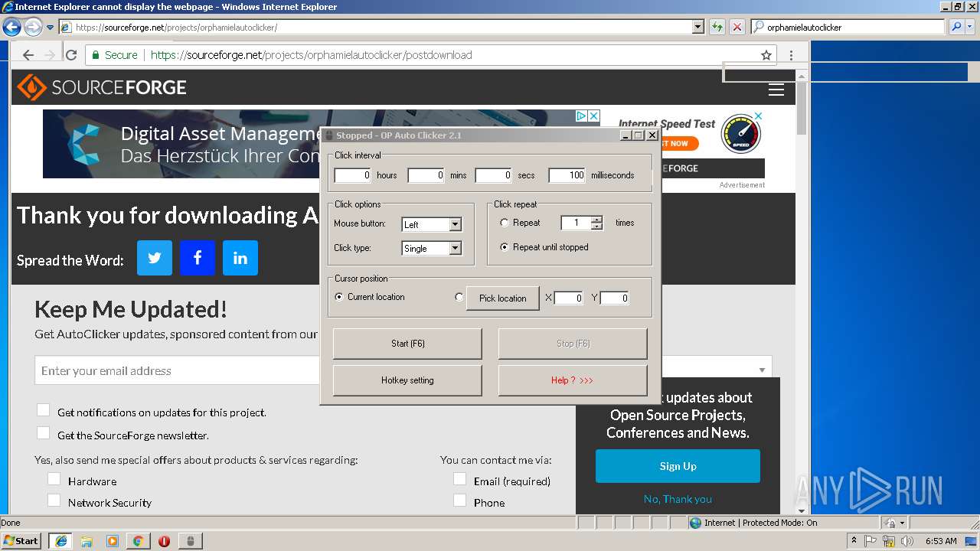This screenshot has width=980, height=551.
Task: Click the Y coordinate field
Action: (x=615, y=298)
